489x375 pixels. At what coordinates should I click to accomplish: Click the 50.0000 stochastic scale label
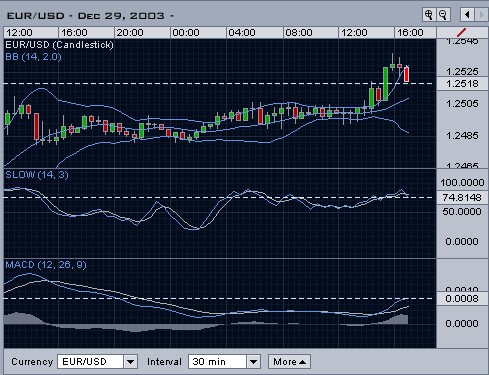tap(462, 212)
